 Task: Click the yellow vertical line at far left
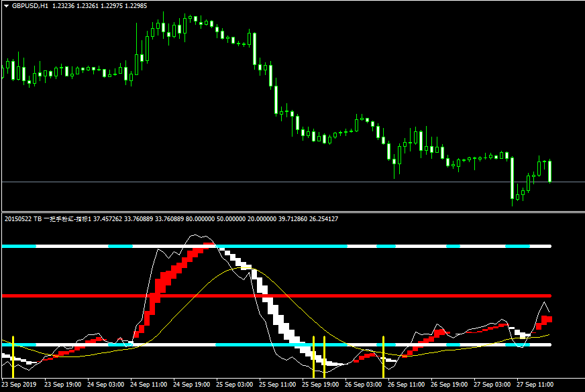13,355
